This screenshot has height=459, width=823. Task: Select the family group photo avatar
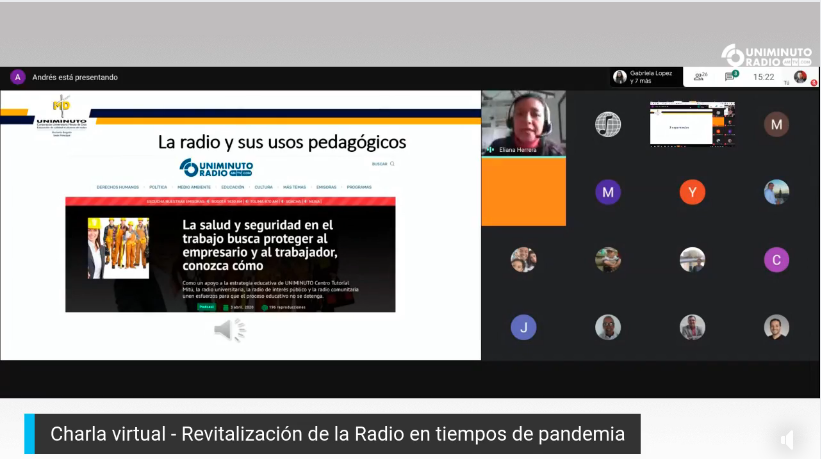(523, 260)
